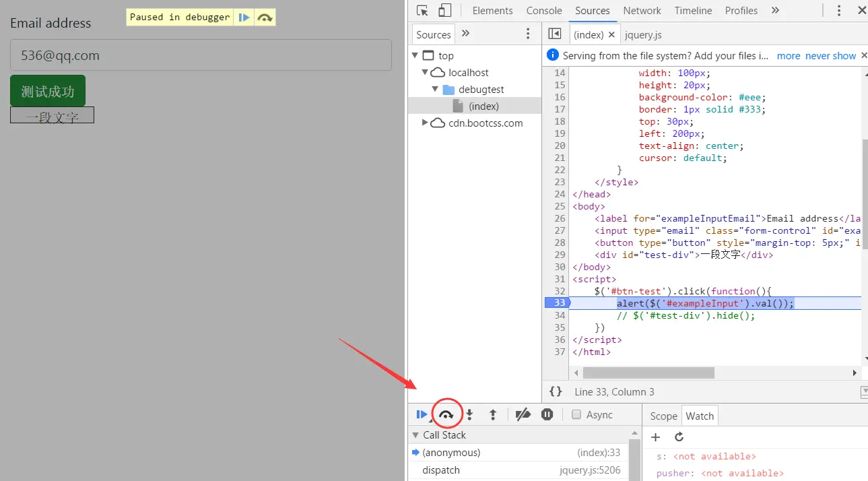Dismiss file system info bar

(864, 56)
